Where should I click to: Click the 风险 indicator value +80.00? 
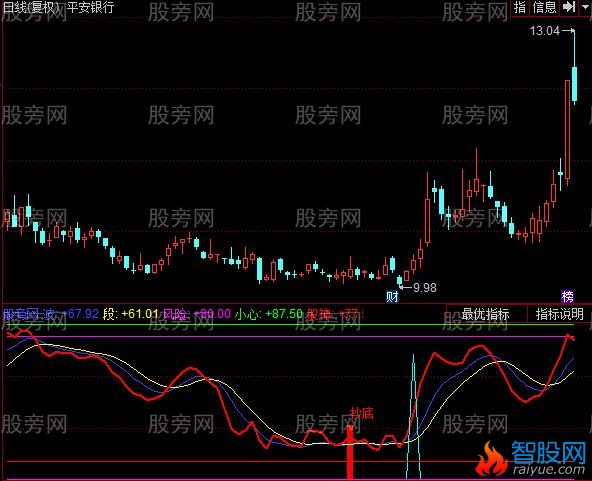[x=211, y=314]
